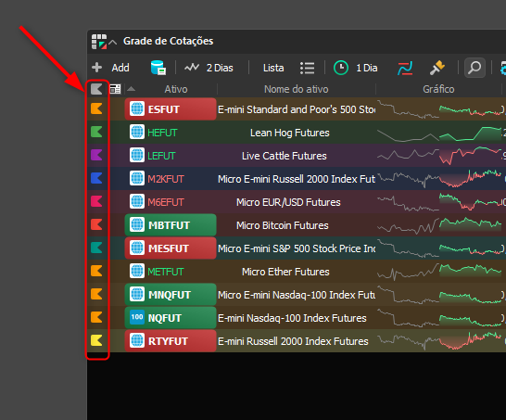This screenshot has width=506, height=420.
Task: Click the orange flag on MNQFUT row
Action: coord(96,294)
